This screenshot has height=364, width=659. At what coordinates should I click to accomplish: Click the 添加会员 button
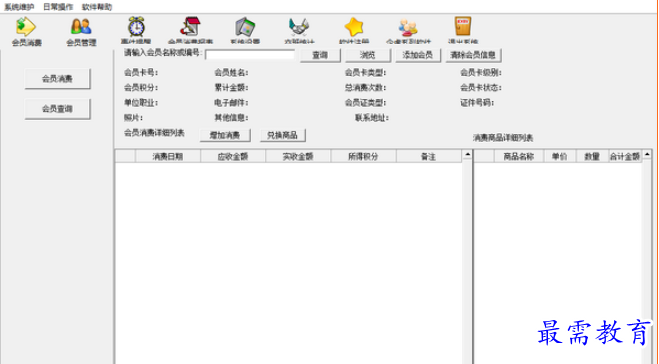[417, 55]
